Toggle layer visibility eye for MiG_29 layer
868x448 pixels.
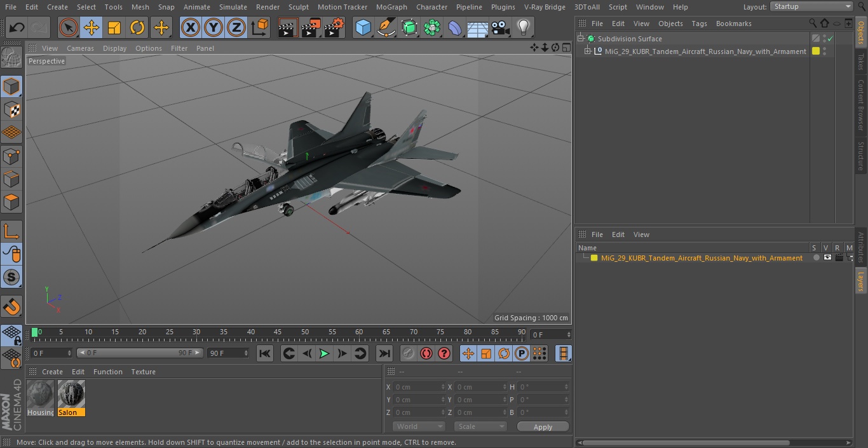click(x=827, y=258)
